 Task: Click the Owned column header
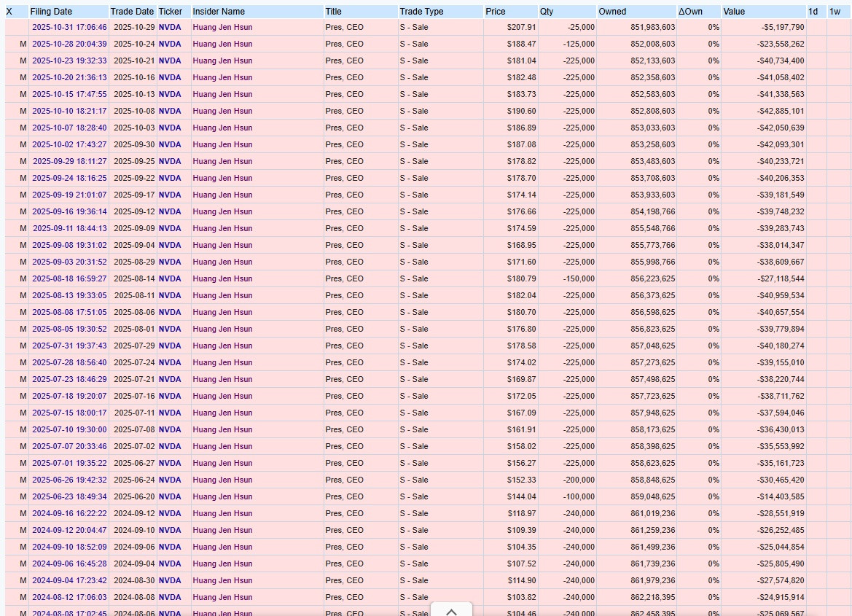pos(612,12)
